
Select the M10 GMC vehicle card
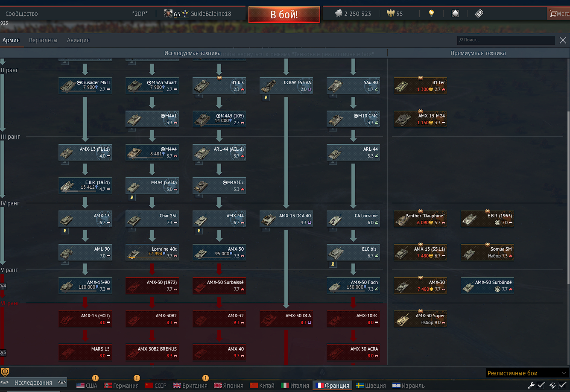[353, 119]
